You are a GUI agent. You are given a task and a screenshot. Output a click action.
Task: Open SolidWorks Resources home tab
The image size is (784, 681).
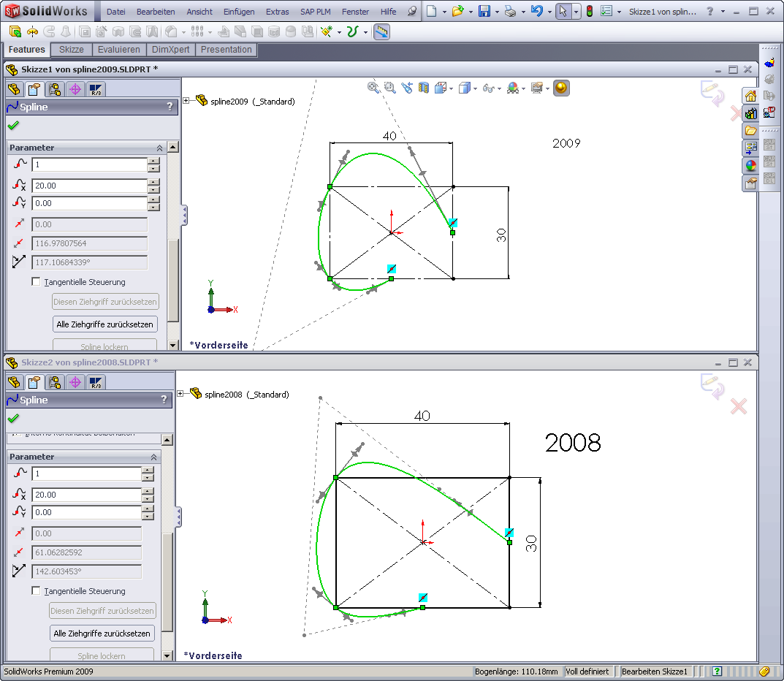pos(750,96)
